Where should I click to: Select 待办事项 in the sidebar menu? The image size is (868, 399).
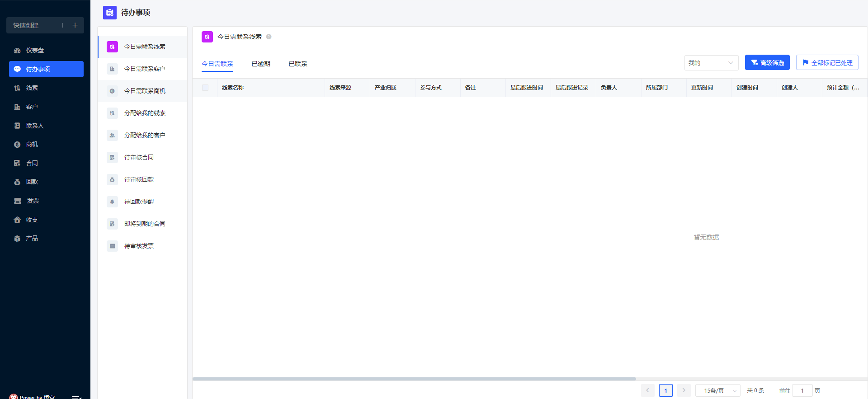point(46,69)
